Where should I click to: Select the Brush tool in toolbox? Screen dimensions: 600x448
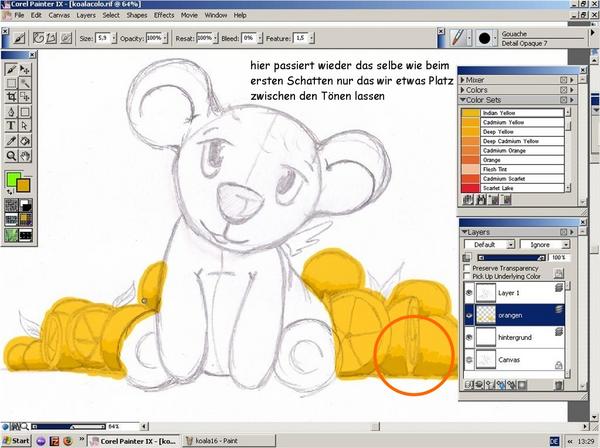(x=11, y=69)
